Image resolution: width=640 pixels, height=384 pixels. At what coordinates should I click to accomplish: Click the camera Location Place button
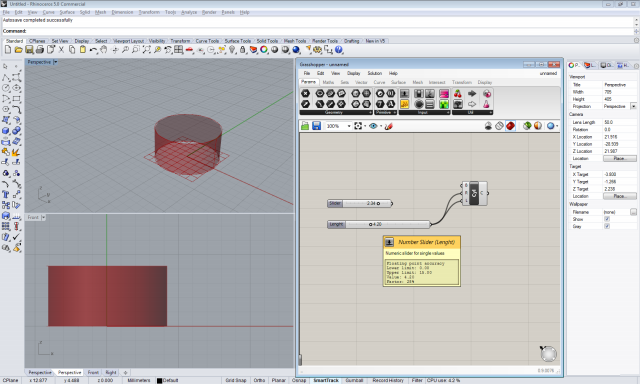(x=619, y=158)
